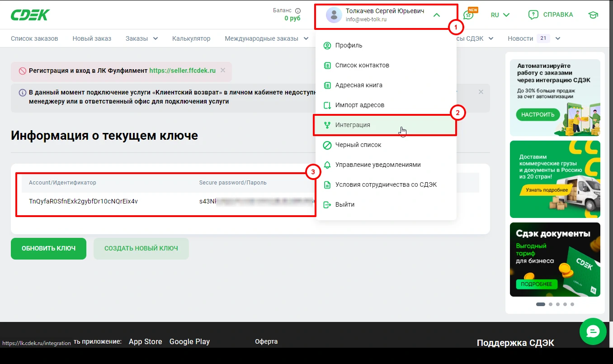The image size is (613, 364).
Task: Select Управление уведомлениями menu item
Action: coord(386,165)
